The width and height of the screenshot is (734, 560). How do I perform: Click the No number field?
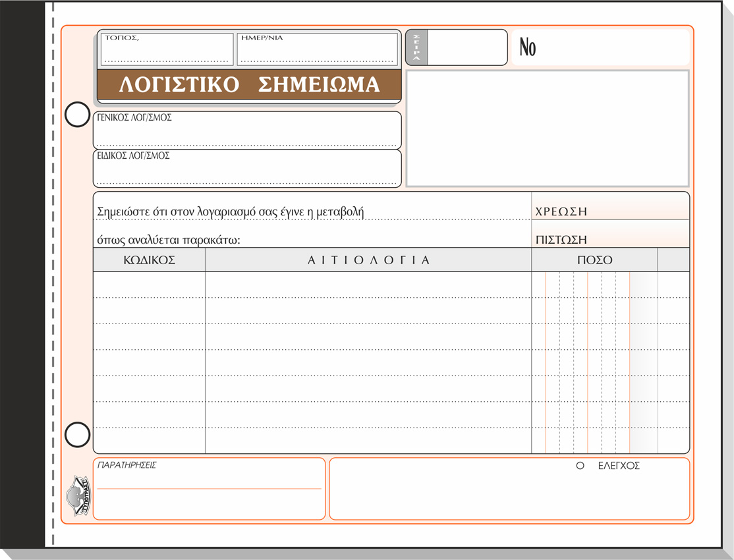[x=600, y=47]
